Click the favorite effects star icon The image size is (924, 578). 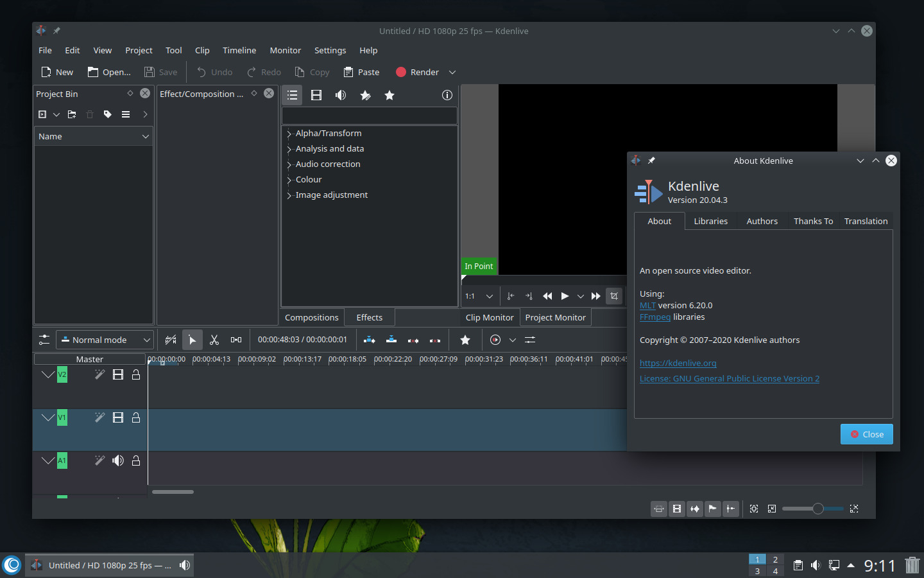[389, 95]
